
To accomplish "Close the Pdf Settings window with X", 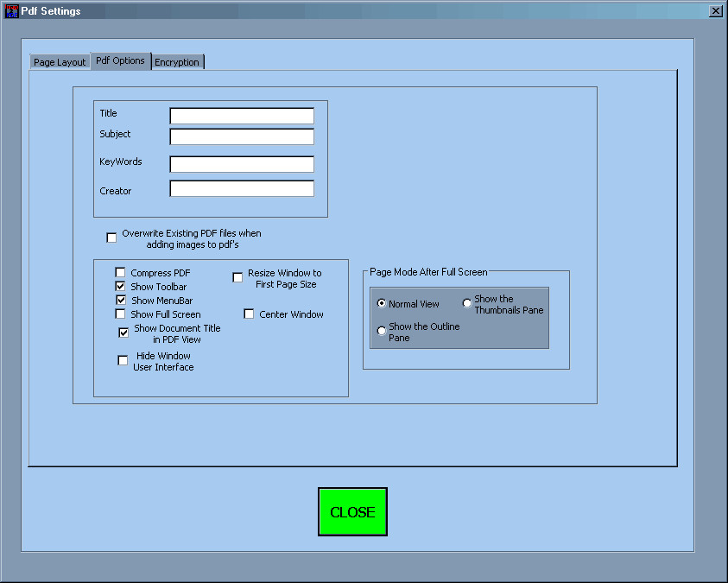I will click(715, 10).
